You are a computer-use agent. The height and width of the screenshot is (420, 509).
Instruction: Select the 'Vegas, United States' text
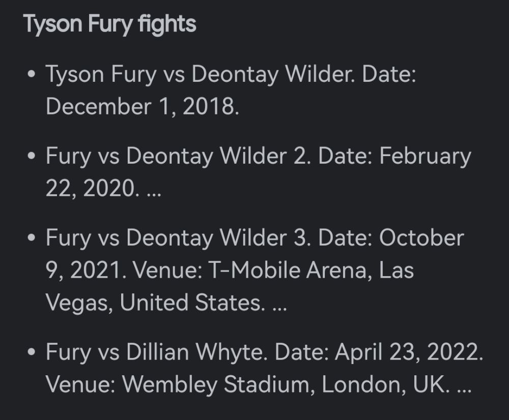[x=153, y=303]
